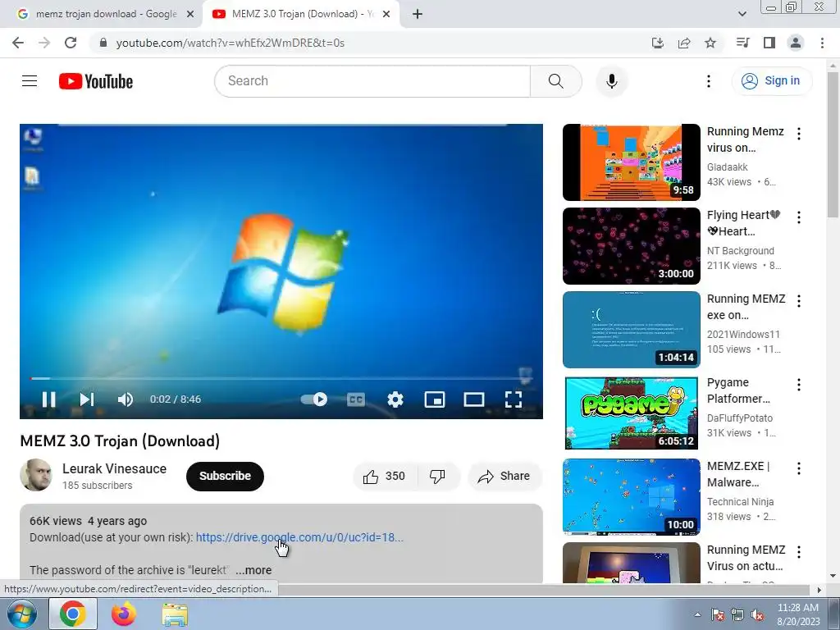The height and width of the screenshot is (630, 840).
Task: Open Chrome profile avatar
Action: pyautogui.click(x=796, y=43)
